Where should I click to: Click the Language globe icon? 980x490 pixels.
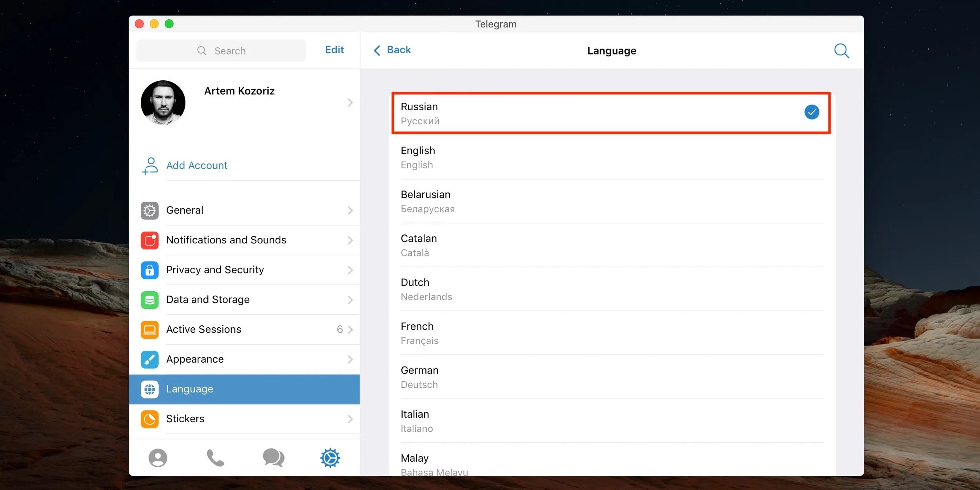[x=149, y=389]
